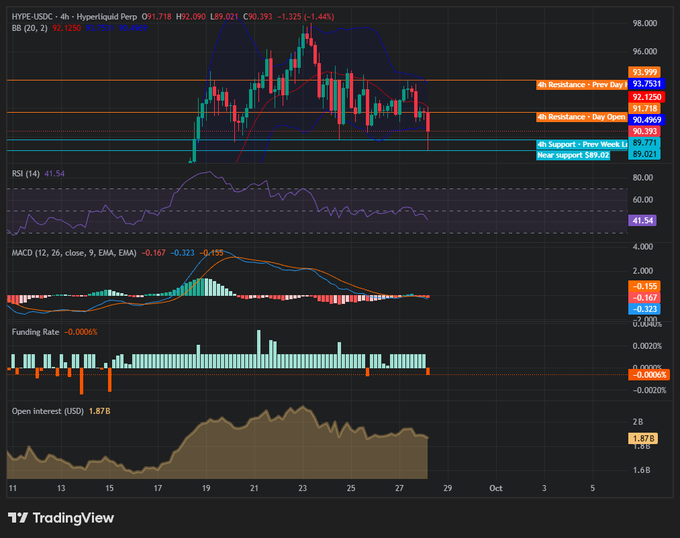This screenshot has width=680, height=538.
Task: Click the date label 11 on time axis
Action: point(13,489)
